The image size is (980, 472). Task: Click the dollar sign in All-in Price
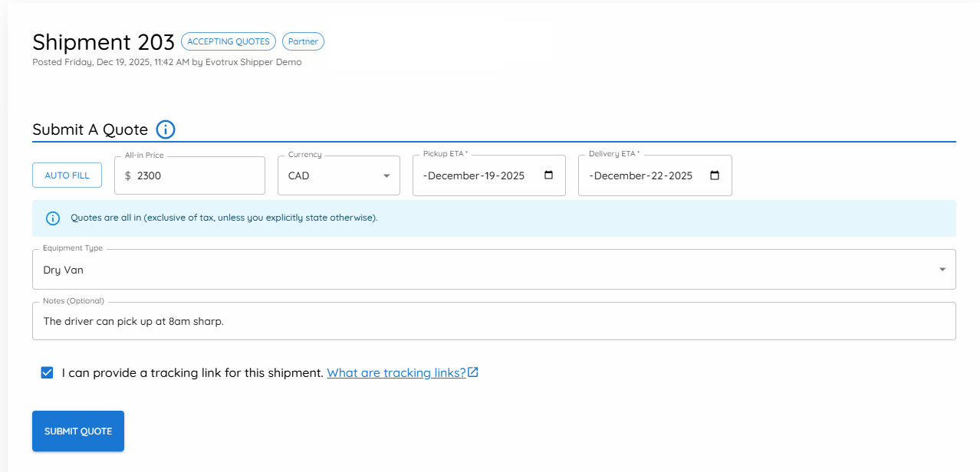(128, 175)
